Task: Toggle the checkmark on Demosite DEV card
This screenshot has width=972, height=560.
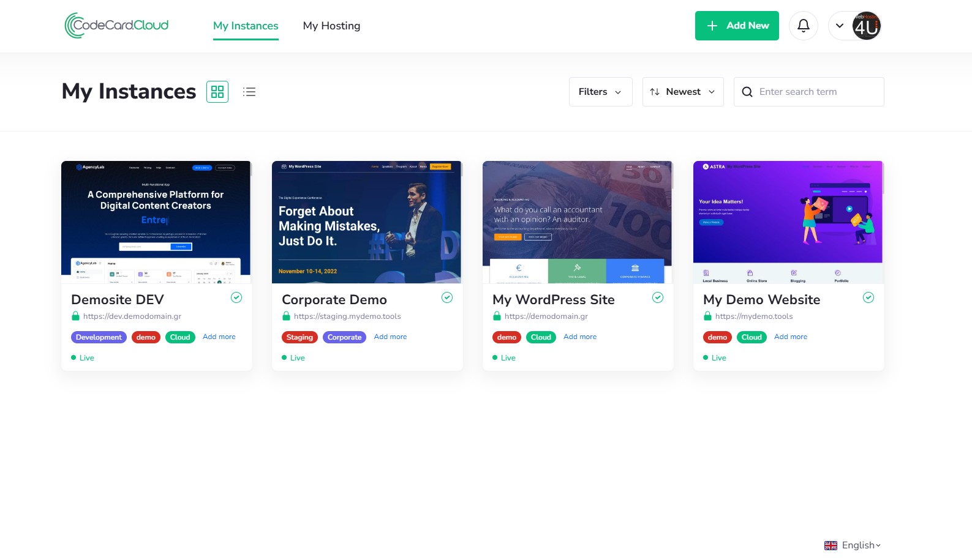Action: tap(236, 297)
